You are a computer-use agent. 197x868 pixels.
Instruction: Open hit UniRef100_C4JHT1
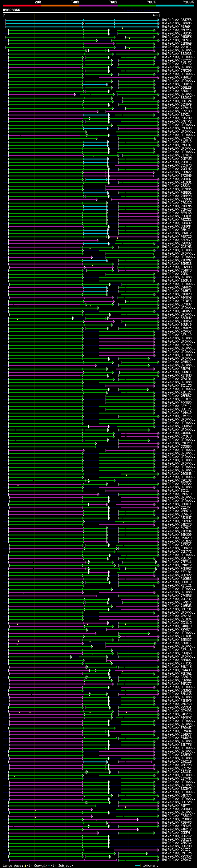(x=176, y=291)
